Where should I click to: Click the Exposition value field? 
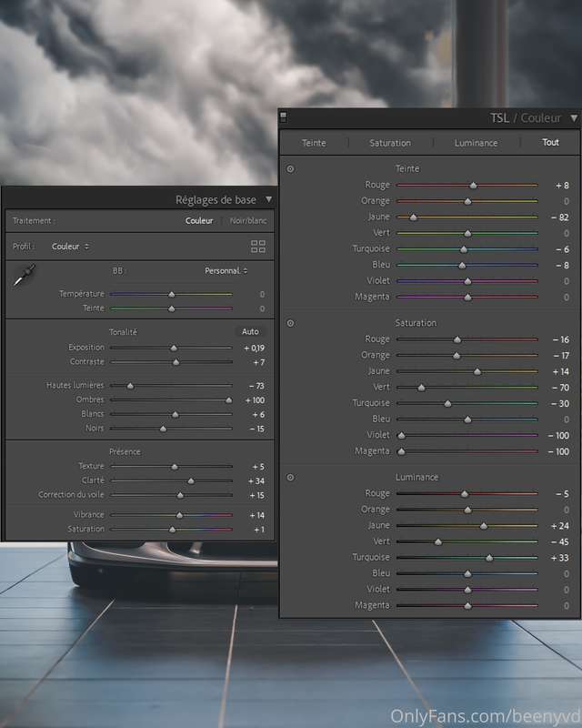click(254, 348)
